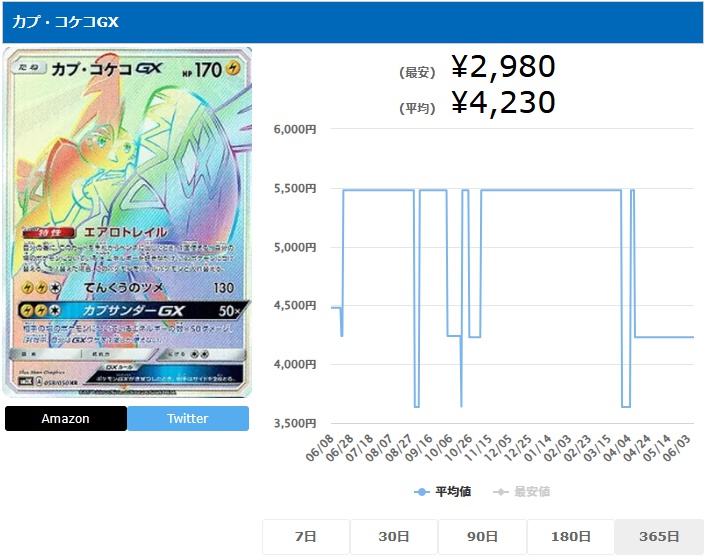Select the 7日 range tab

[306, 536]
